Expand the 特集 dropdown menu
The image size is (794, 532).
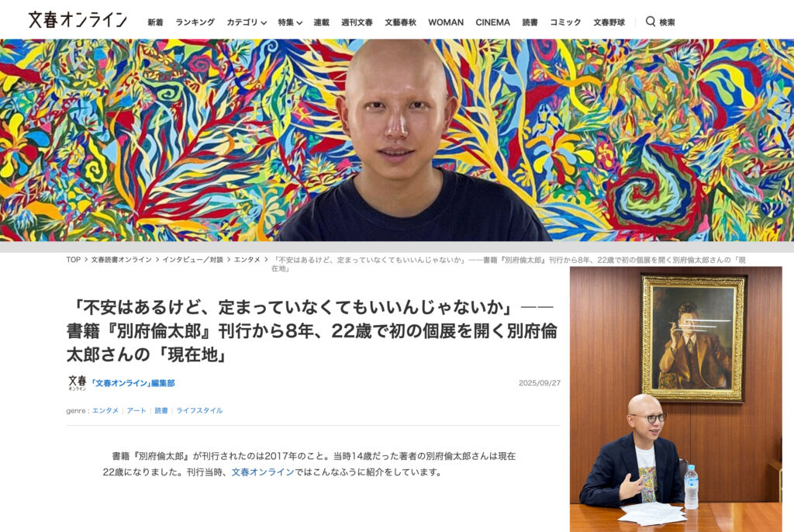click(x=290, y=22)
